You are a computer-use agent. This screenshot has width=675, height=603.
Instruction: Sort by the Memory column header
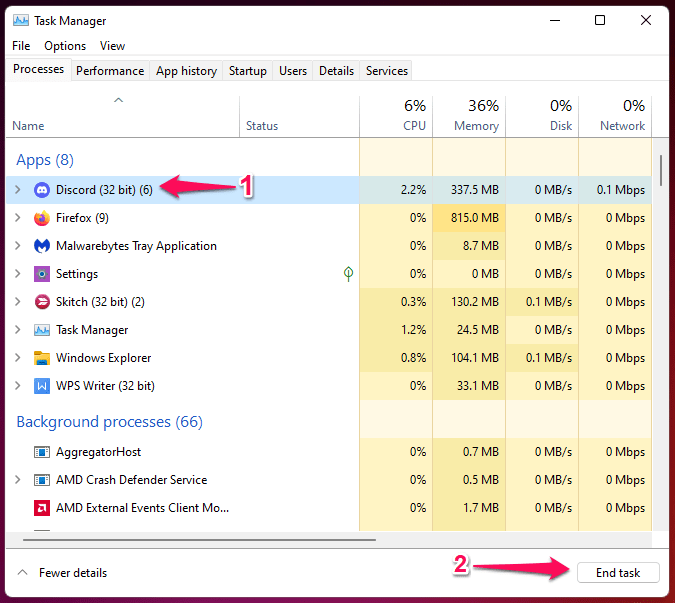[x=469, y=117]
